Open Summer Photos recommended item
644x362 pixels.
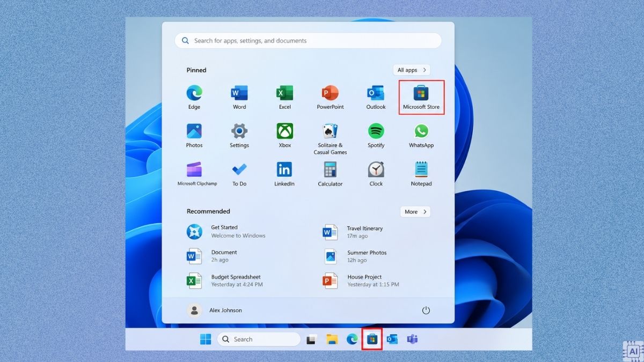coord(355,256)
